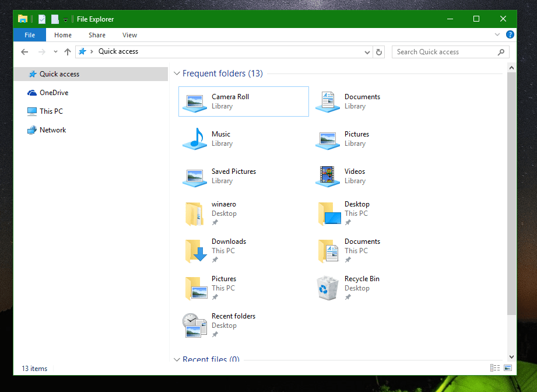Viewport: 537px width, 392px height.
Task: Open Help with the question mark button
Action: point(510,35)
